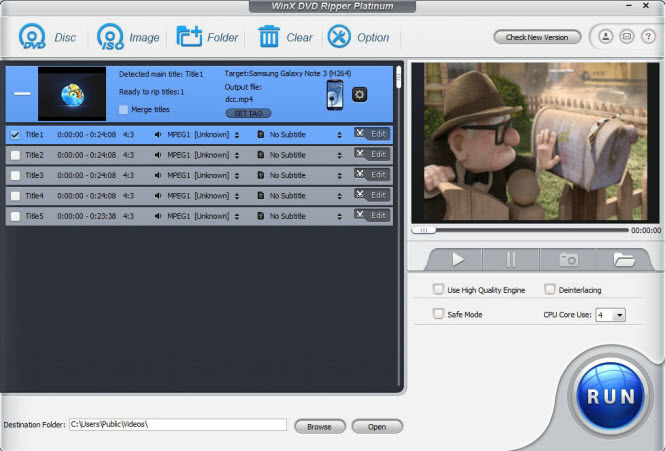Viewport: 665px width, 451px height.
Task: Open CPU Core Use dropdown
Action: click(x=610, y=315)
